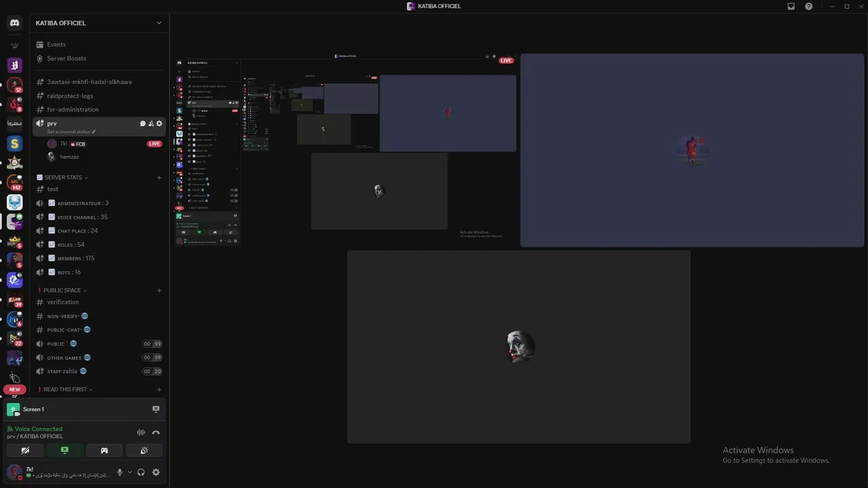Toggle the screen share button
Screen dimensions: 868x488
pos(64,450)
